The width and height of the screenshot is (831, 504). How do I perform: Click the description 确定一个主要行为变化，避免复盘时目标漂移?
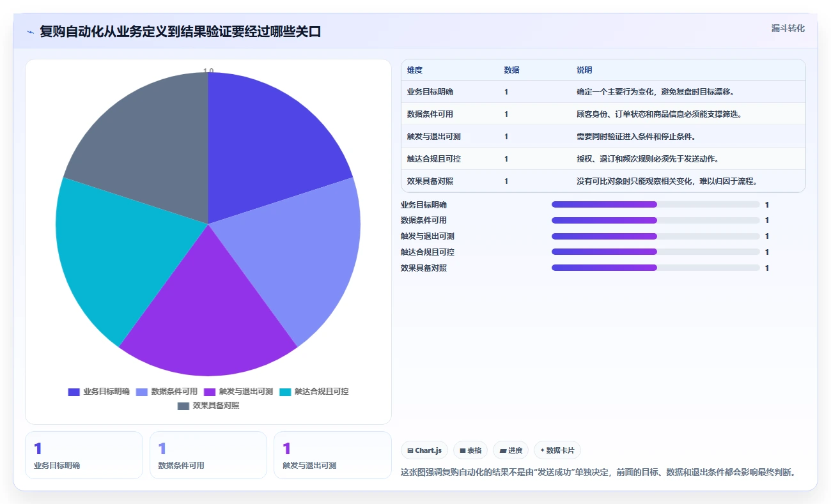tap(657, 92)
